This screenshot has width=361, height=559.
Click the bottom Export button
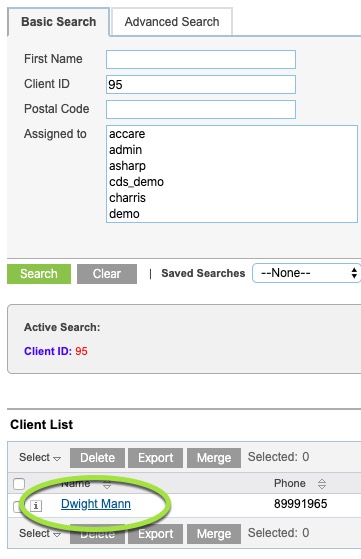[x=155, y=534]
